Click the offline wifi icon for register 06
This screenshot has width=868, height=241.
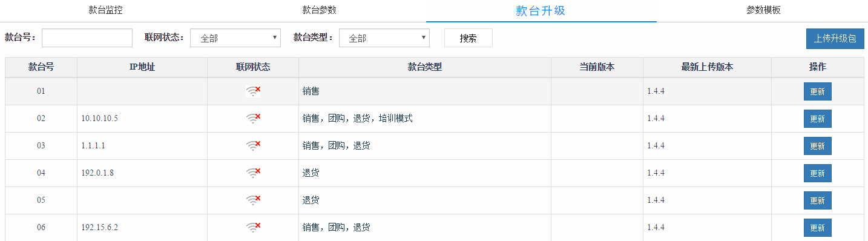coord(253,228)
